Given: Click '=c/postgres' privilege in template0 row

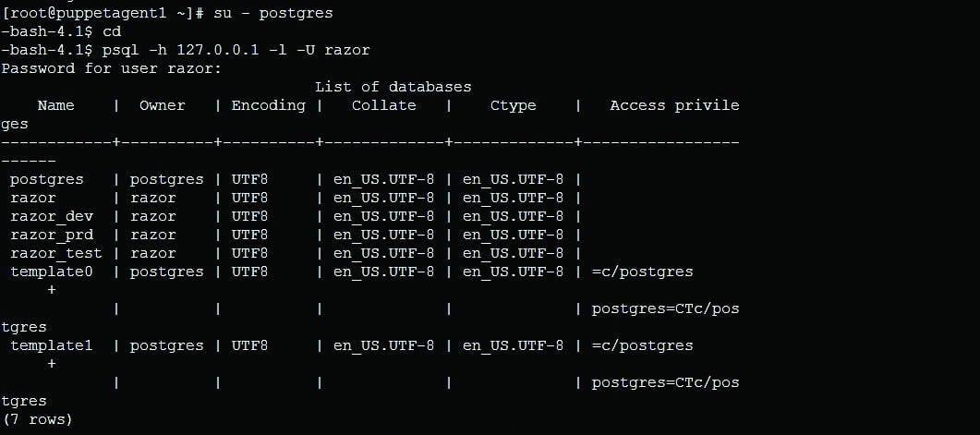Looking at the screenshot, I should [x=642, y=272].
